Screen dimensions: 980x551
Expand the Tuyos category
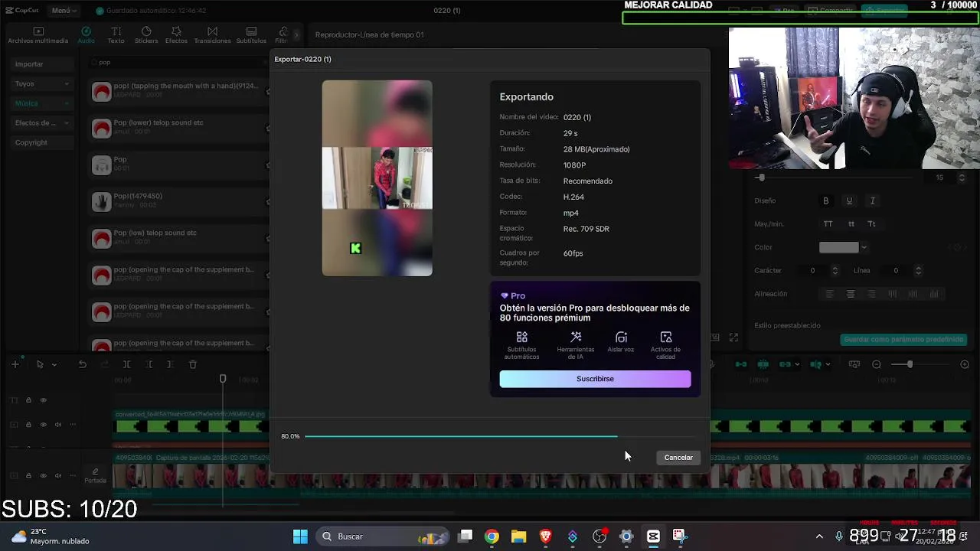pos(42,83)
